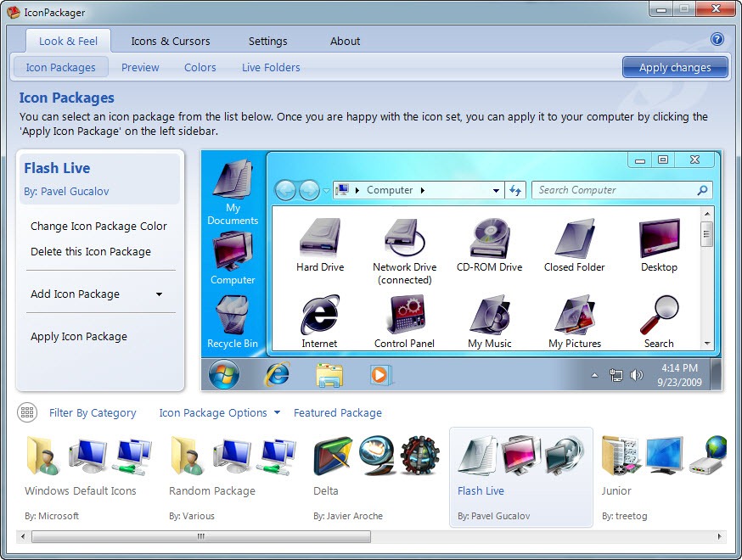Click the My Music preview icon

click(489, 316)
